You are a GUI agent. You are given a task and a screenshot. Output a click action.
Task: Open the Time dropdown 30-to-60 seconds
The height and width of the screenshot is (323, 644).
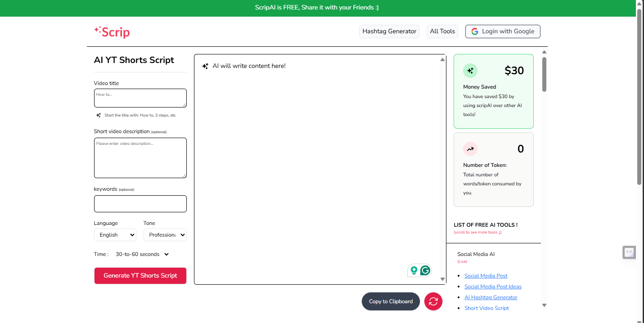click(142, 254)
